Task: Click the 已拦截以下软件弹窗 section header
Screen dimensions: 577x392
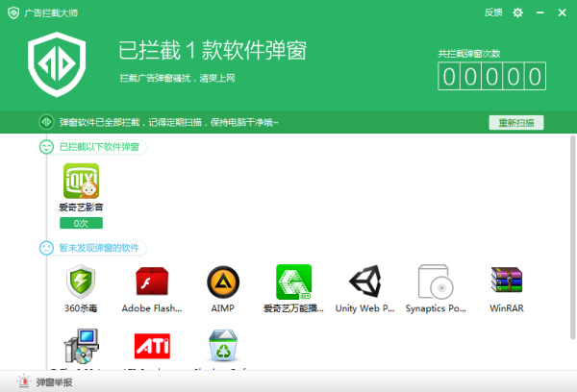Action: [98, 147]
